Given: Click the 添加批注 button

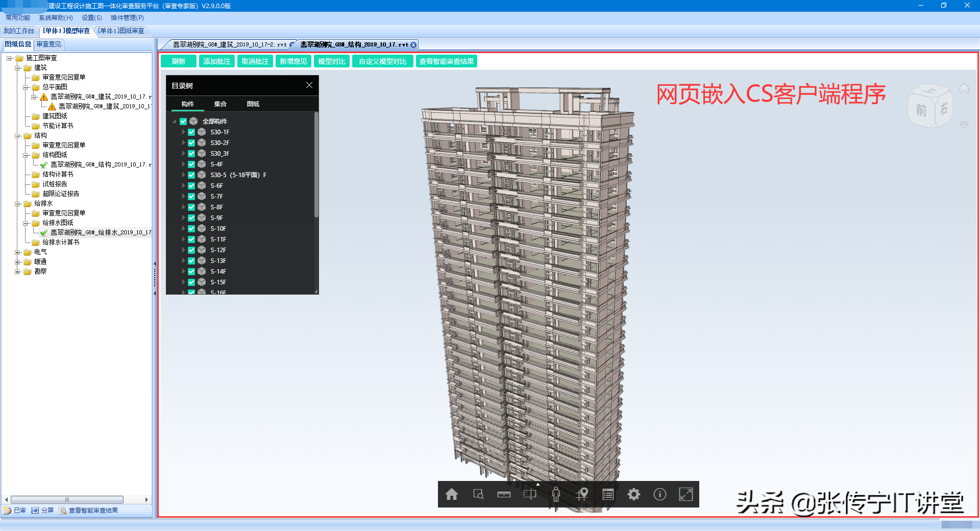Looking at the screenshot, I should point(216,61).
